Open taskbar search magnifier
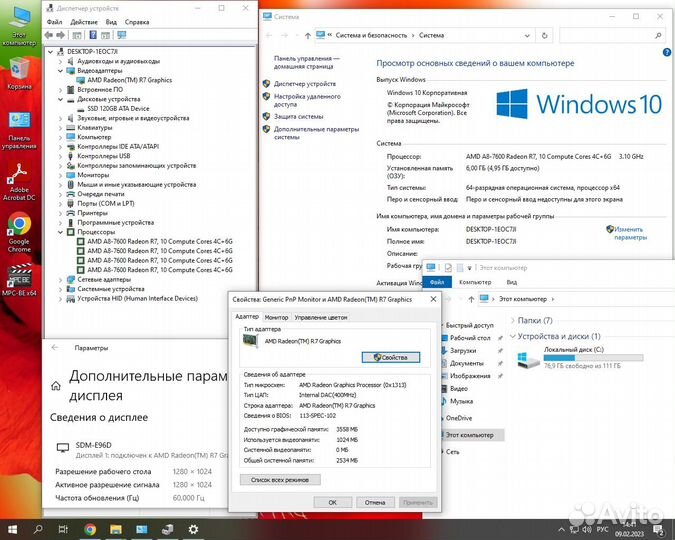The image size is (675, 540). [x=38, y=529]
